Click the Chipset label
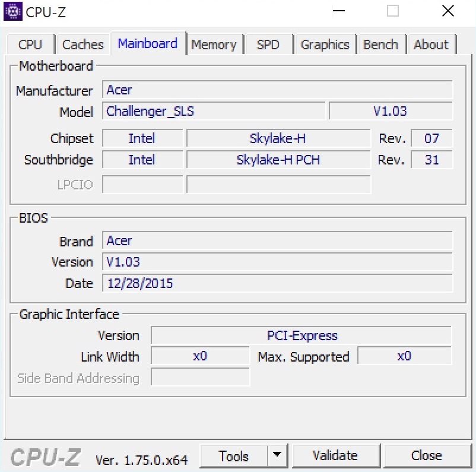This screenshot has height=472, width=476. tap(72, 138)
